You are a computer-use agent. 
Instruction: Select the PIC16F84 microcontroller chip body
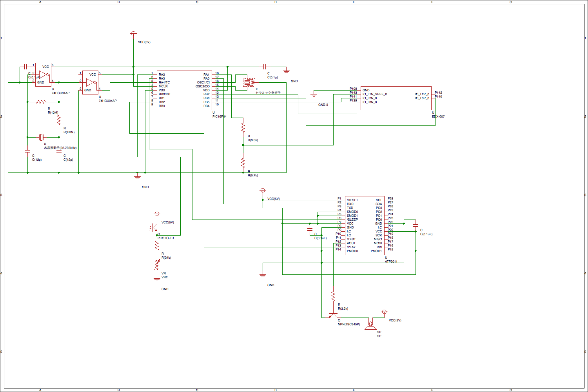coord(184,90)
